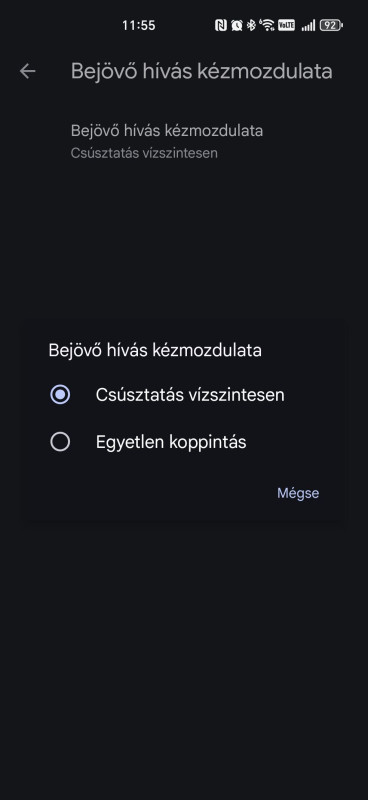Choose the Egyetlen koppintás option label

[x=171, y=442]
